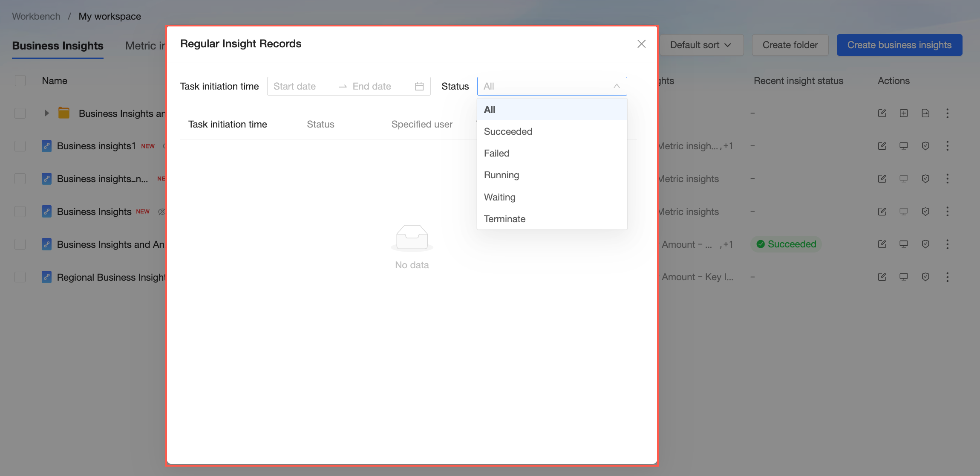Select the checkbox for Regional Business Insights row
Viewport: 980px width, 476px height.
pyautogui.click(x=20, y=277)
